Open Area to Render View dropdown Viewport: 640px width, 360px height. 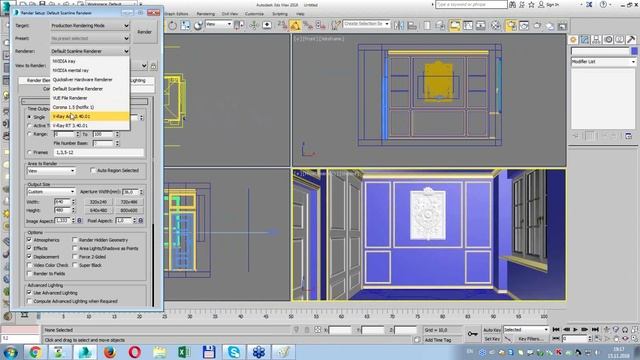[51, 171]
